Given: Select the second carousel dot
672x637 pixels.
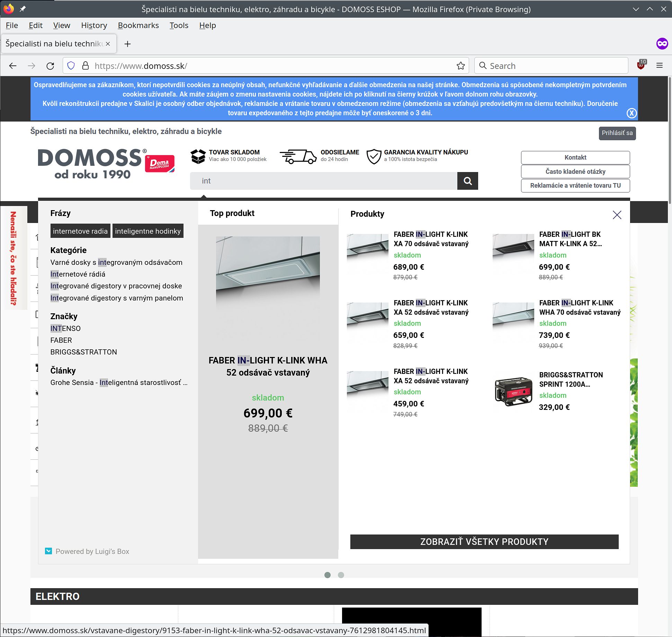Looking at the screenshot, I should point(341,575).
